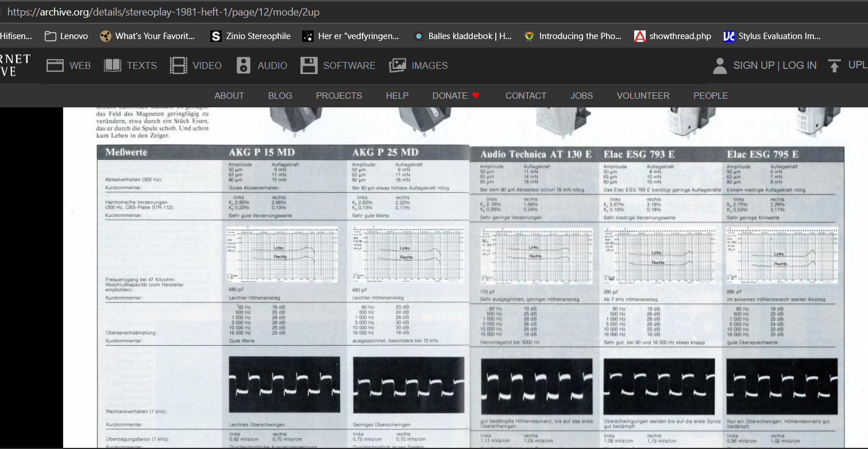Click the Internet Archive logo
The height and width of the screenshot is (449, 868).
tap(15, 65)
